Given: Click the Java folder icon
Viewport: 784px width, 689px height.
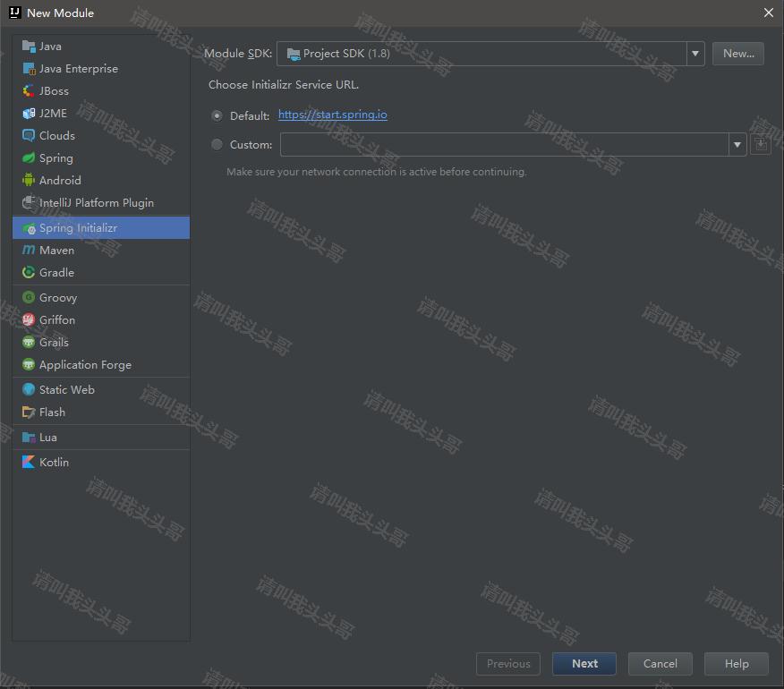Looking at the screenshot, I should pyautogui.click(x=29, y=47).
